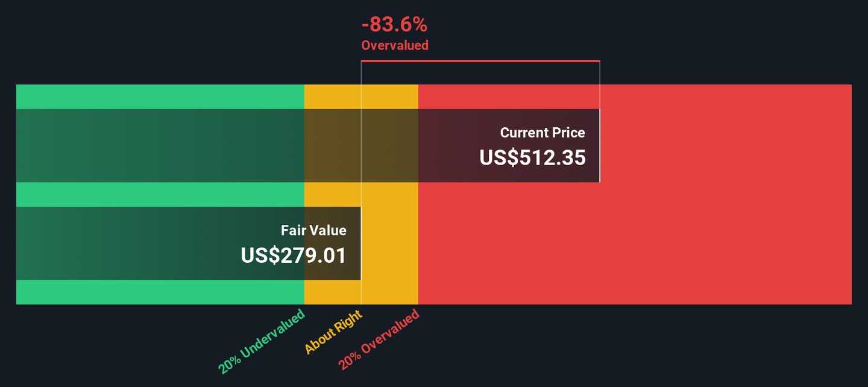Click the US$512.35 price value

tap(532, 157)
